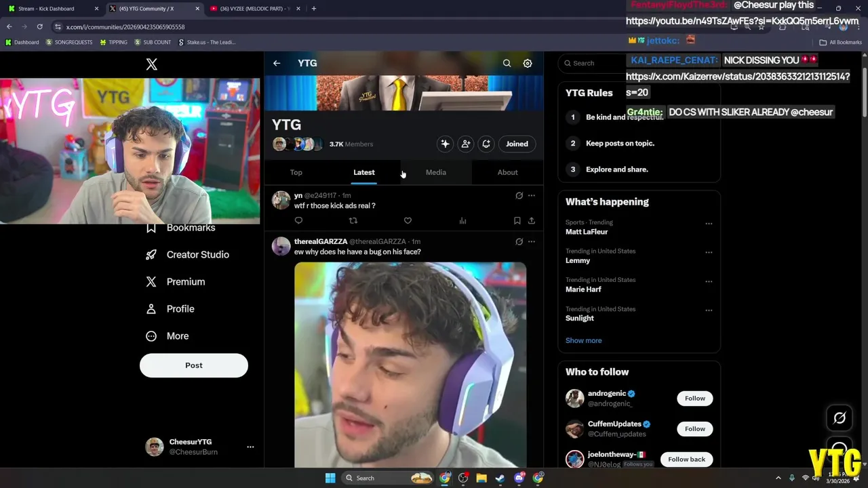
Task: Switch to the Media tab
Action: (436, 172)
